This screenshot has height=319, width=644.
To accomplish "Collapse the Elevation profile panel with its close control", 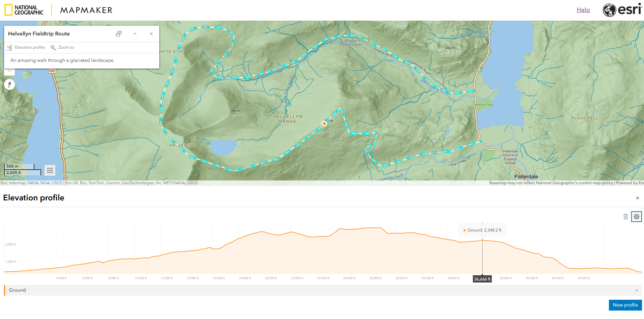I will [x=637, y=198].
